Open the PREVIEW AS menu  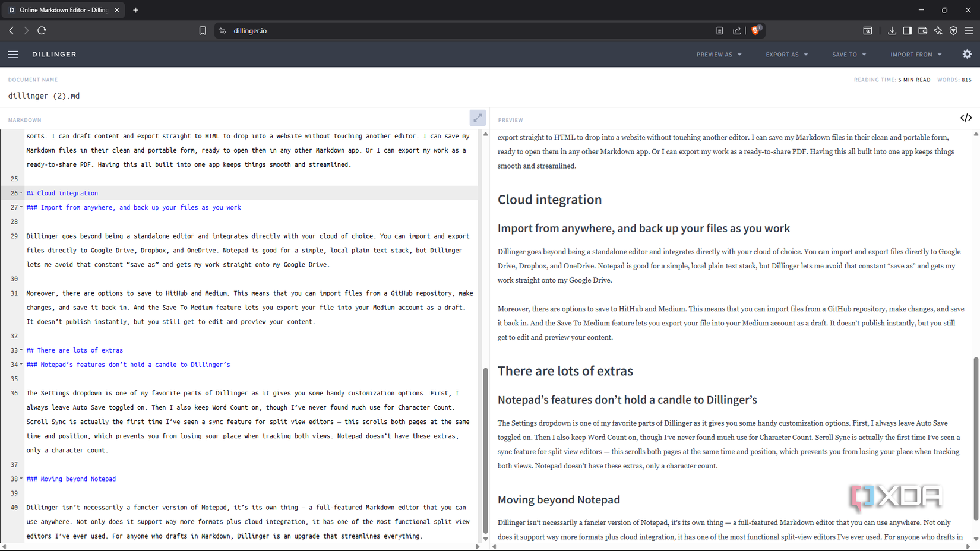point(718,54)
